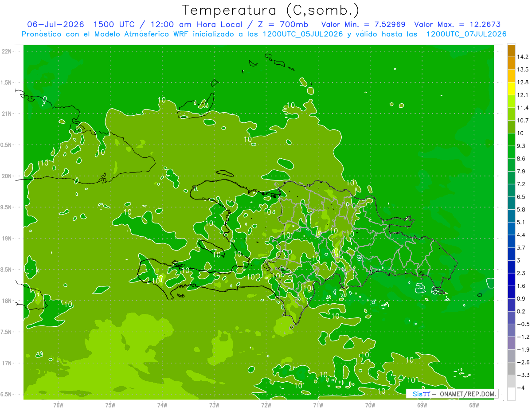Click the orange-brown top colorbar swatch

click(511, 51)
